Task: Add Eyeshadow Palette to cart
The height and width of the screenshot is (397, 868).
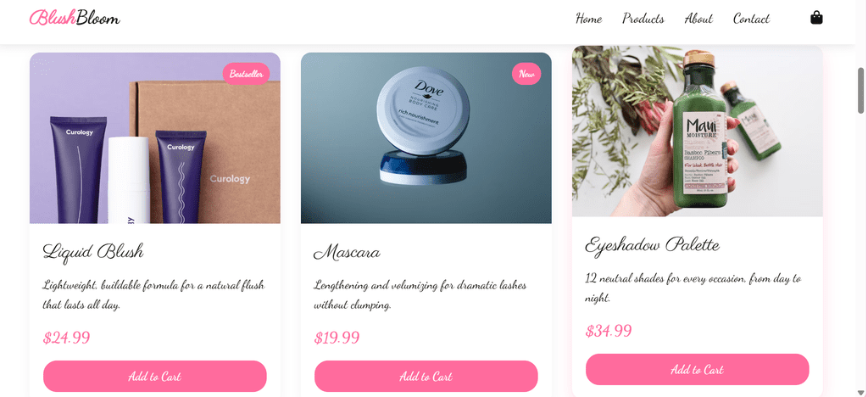Action: (x=698, y=369)
